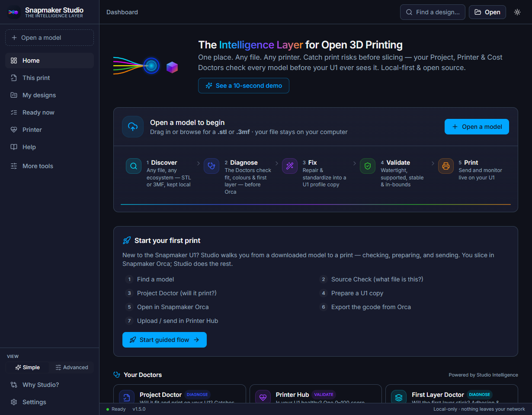
Task: Click the Home grid icon
Action: [14, 61]
